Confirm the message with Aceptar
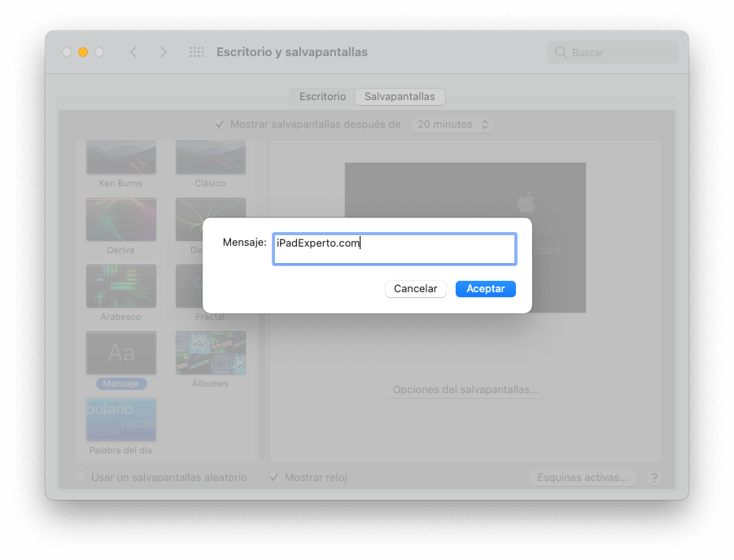 click(485, 289)
